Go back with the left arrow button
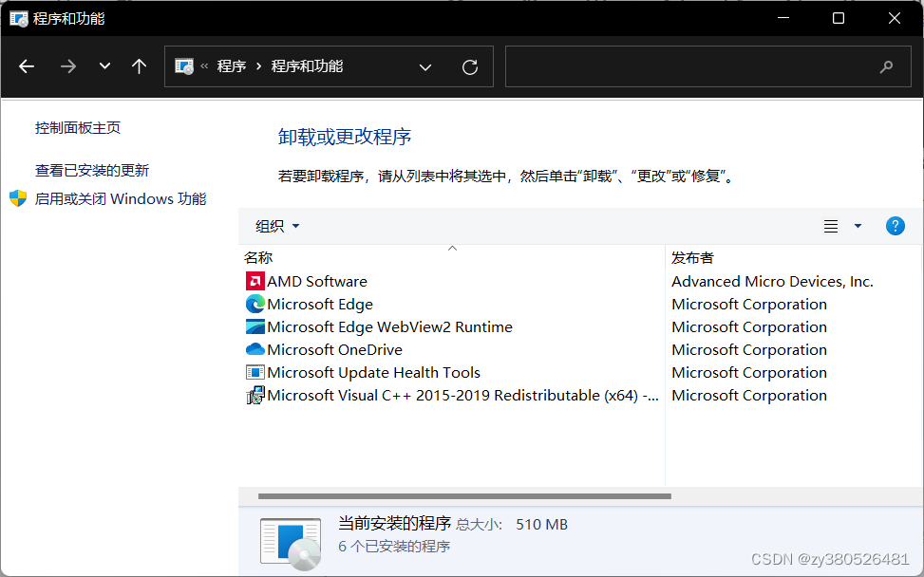The image size is (924, 577). [x=27, y=66]
